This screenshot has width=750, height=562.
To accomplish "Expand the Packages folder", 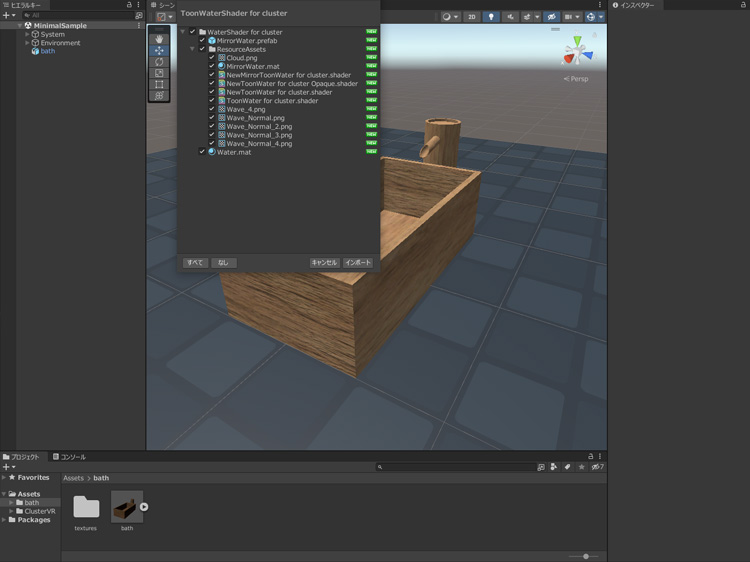I will (4, 520).
